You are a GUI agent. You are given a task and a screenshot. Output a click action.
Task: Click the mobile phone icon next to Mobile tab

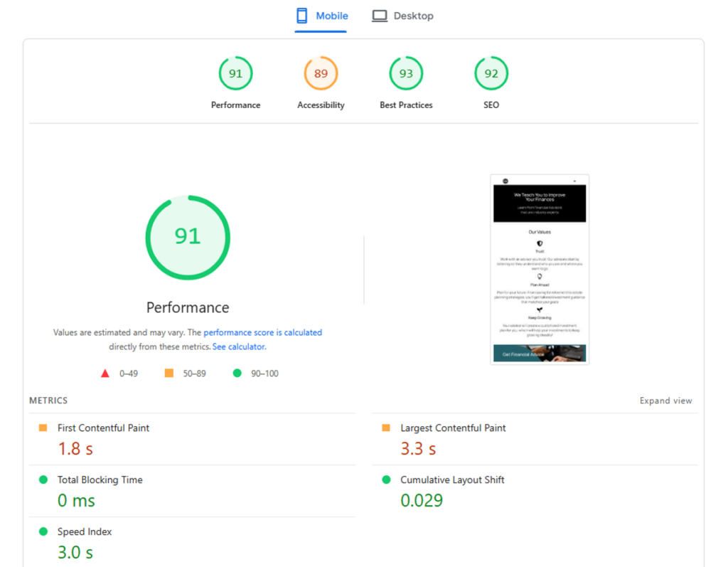pos(301,15)
